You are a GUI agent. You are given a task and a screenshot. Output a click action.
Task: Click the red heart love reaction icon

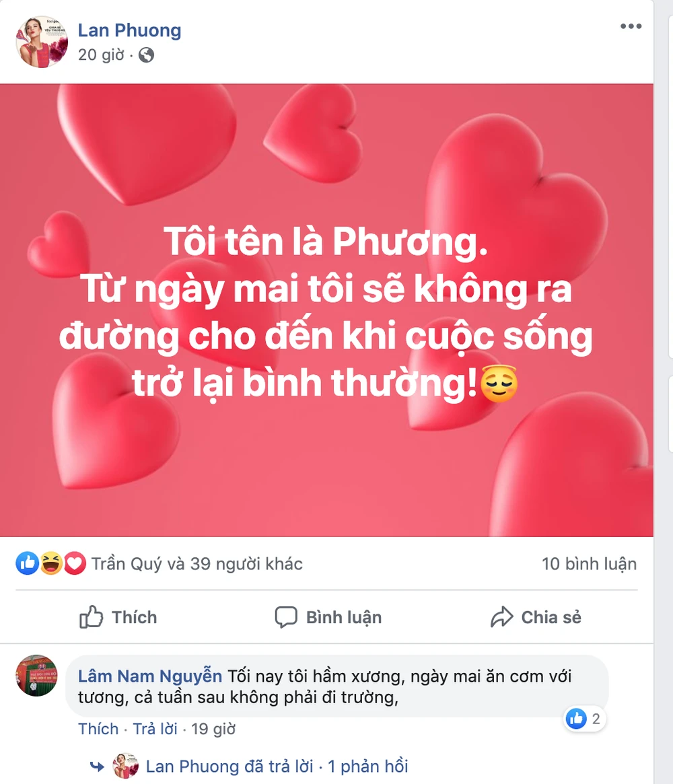pyautogui.click(x=75, y=563)
